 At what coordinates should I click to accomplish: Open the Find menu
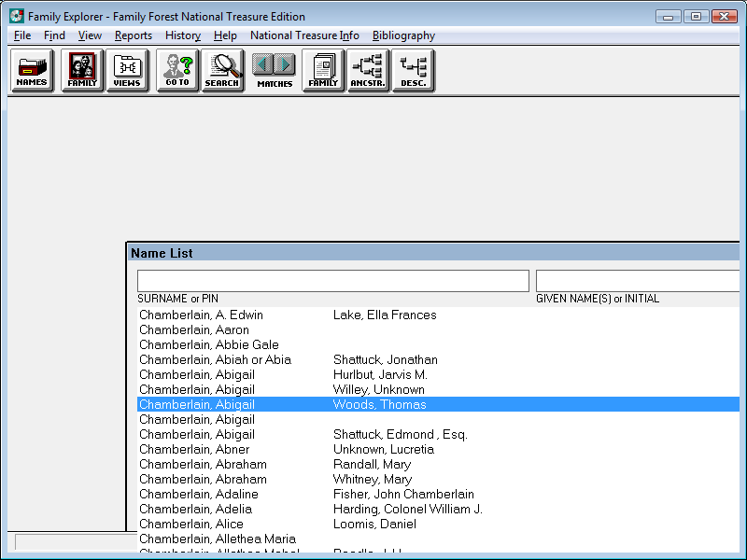pyautogui.click(x=54, y=35)
